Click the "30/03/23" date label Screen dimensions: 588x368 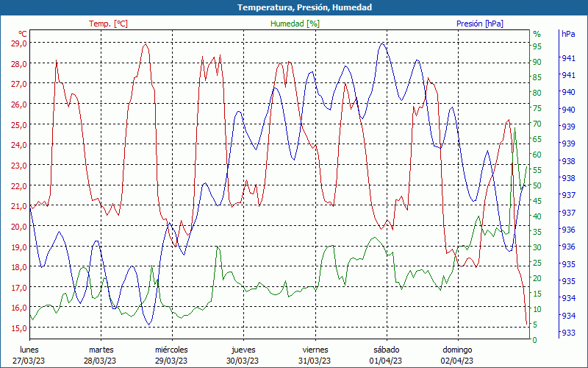click(x=243, y=361)
